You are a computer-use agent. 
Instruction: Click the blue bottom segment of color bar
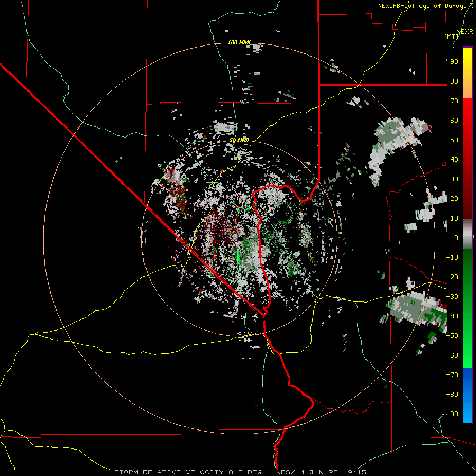(x=467, y=395)
